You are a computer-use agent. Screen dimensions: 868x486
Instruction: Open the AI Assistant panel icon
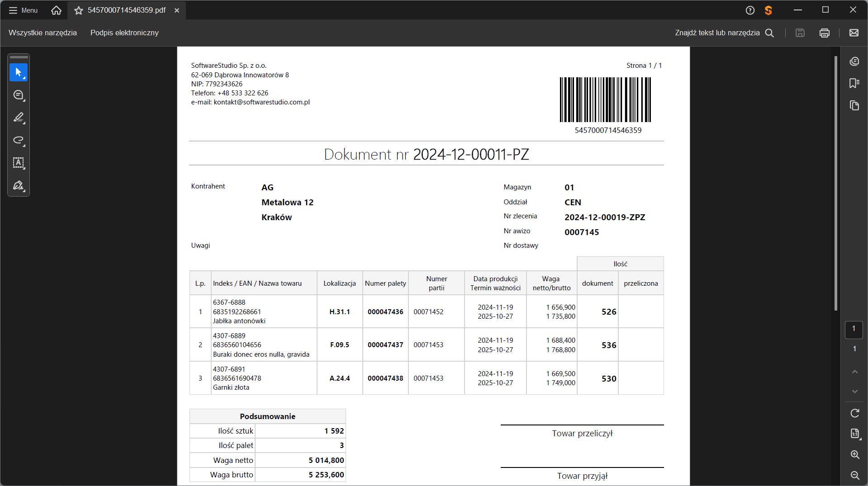(x=854, y=61)
